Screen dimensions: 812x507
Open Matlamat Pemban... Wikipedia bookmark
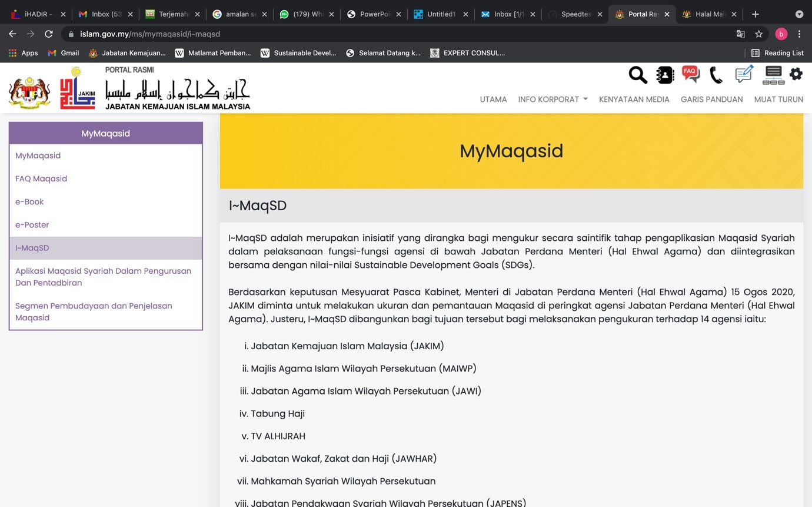[213, 53]
